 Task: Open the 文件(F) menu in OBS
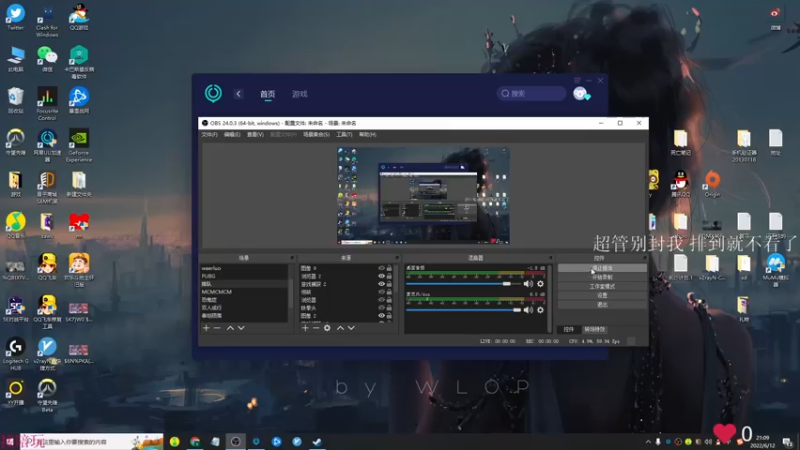(209, 135)
